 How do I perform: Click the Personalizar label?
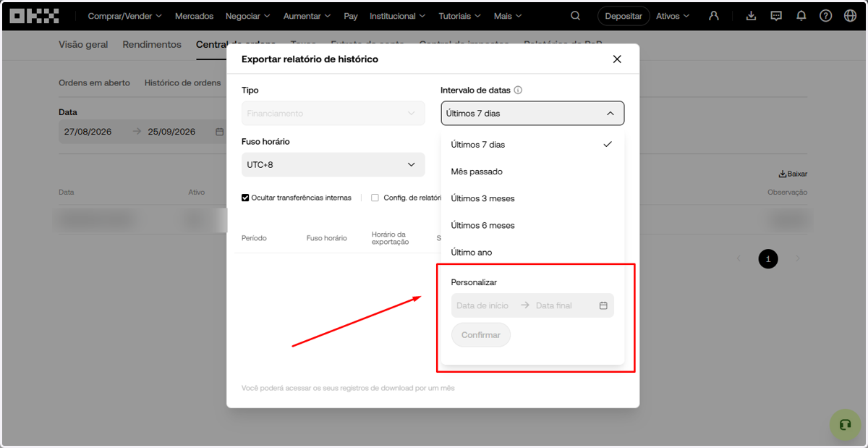(x=474, y=282)
